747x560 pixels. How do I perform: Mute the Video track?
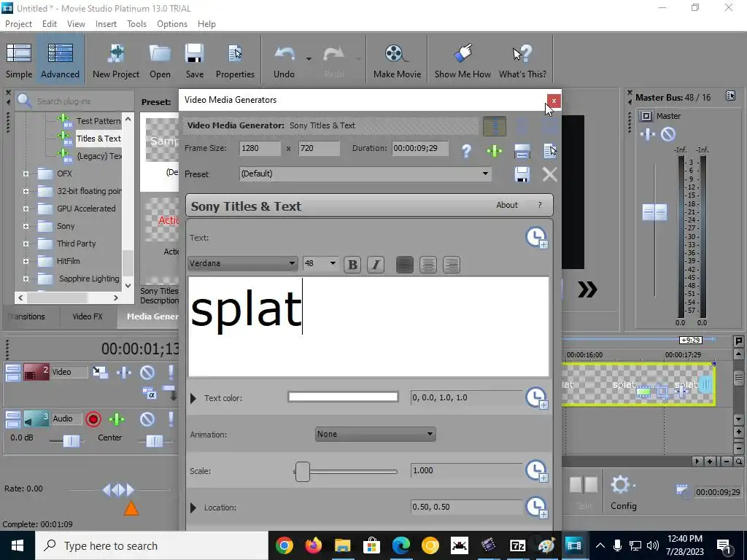tap(147, 373)
